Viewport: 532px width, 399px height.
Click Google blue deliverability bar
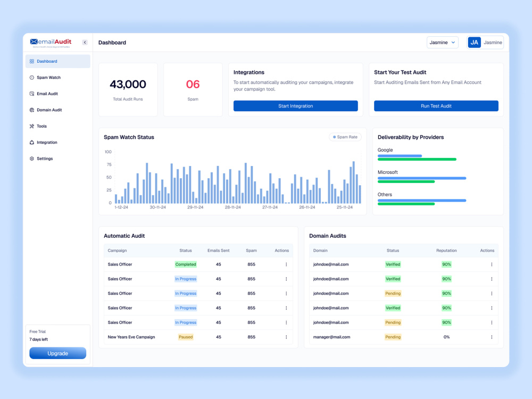pos(400,156)
